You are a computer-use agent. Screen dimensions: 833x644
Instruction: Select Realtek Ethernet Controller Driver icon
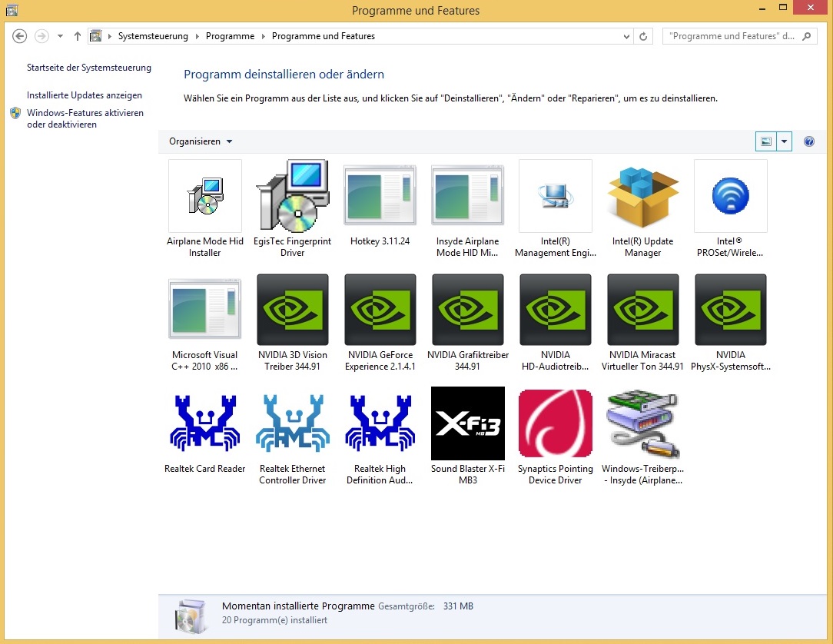point(292,423)
